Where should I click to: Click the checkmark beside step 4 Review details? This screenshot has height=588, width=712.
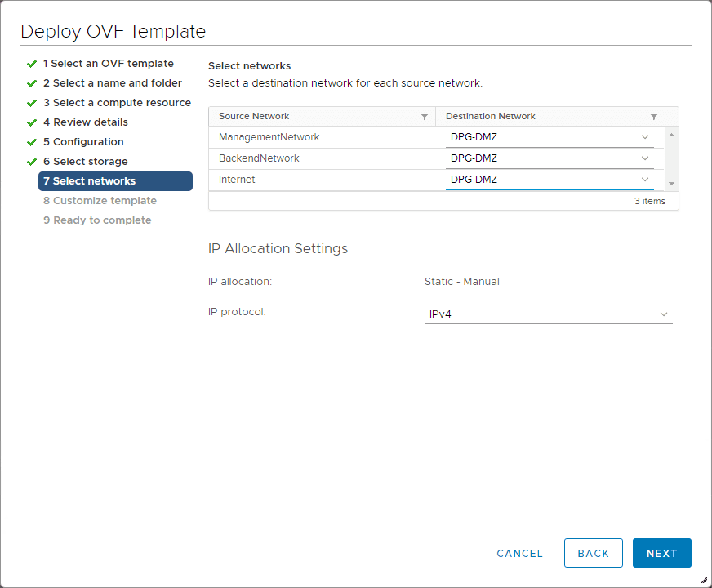[33, 122]
